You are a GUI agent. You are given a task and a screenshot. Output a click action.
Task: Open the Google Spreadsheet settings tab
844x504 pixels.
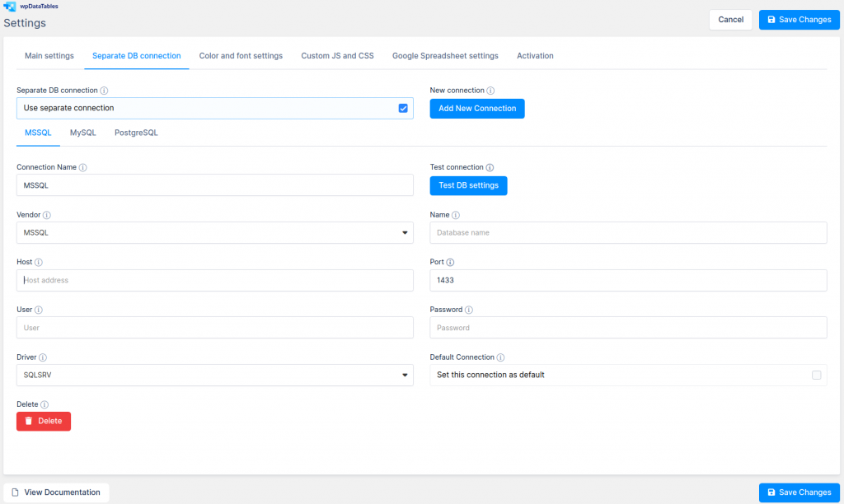tap(445, 56)
